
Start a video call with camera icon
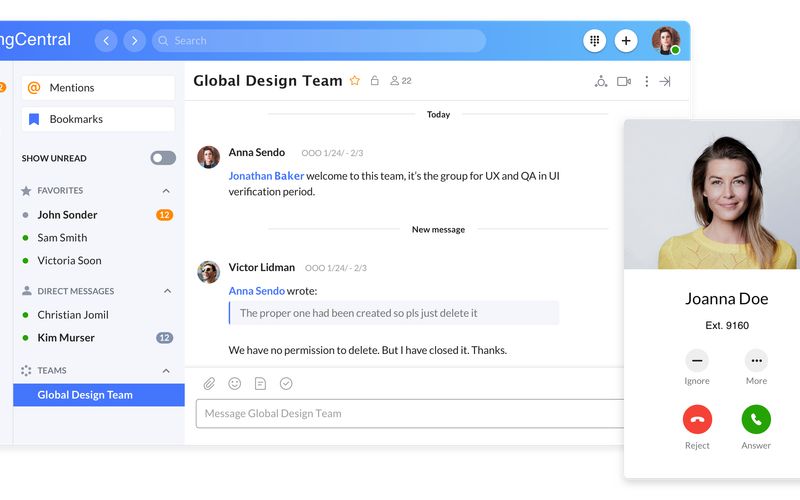pos(624,81)
